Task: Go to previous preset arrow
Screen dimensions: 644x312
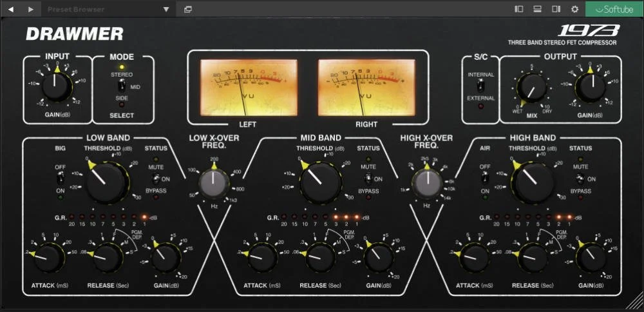Action: point(11,9)
